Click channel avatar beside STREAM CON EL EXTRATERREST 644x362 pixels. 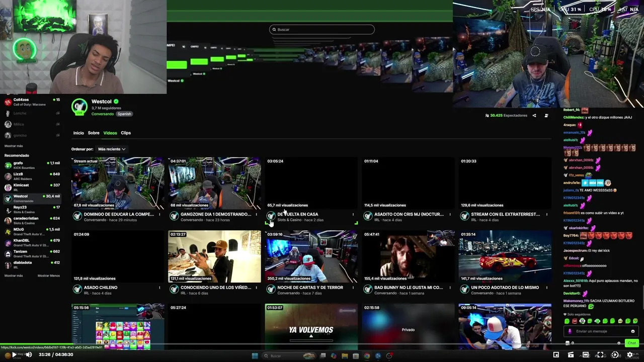tap(464, 216)
